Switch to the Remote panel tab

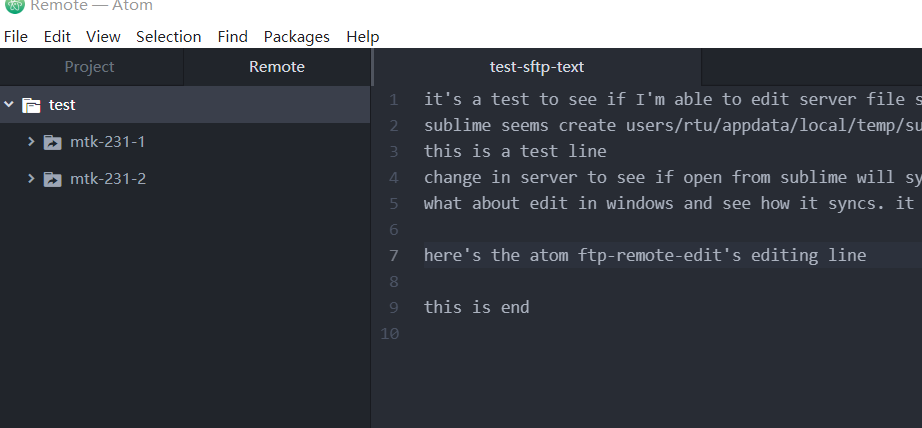pos(277,67)
